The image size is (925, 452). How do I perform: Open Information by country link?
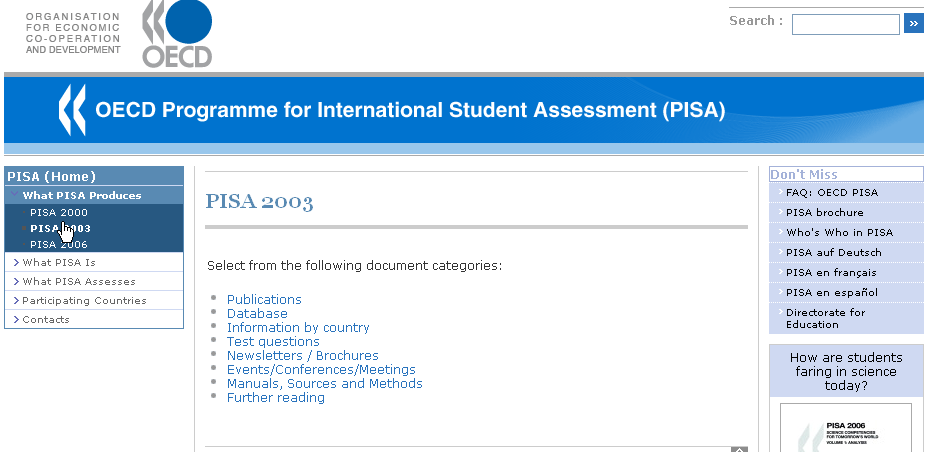coord(298,327)
